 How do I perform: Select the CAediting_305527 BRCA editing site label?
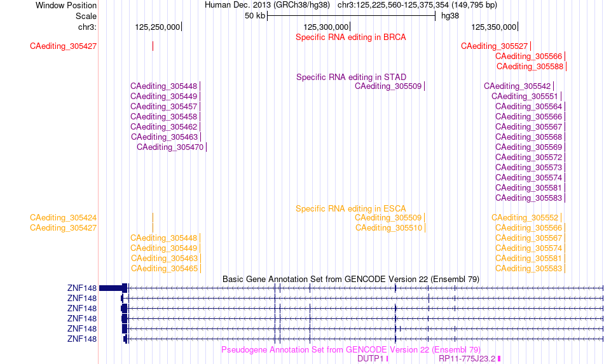click(494, 46)
